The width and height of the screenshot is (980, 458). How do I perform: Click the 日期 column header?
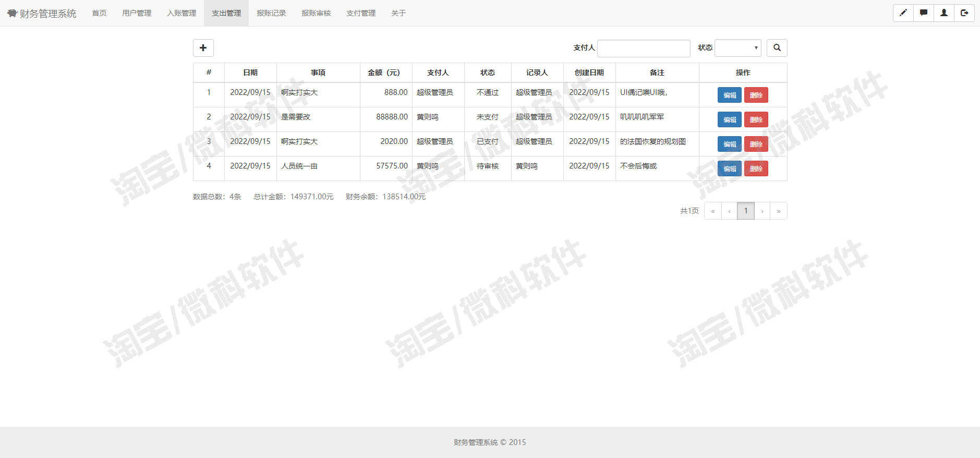click(x=250, y=73)
